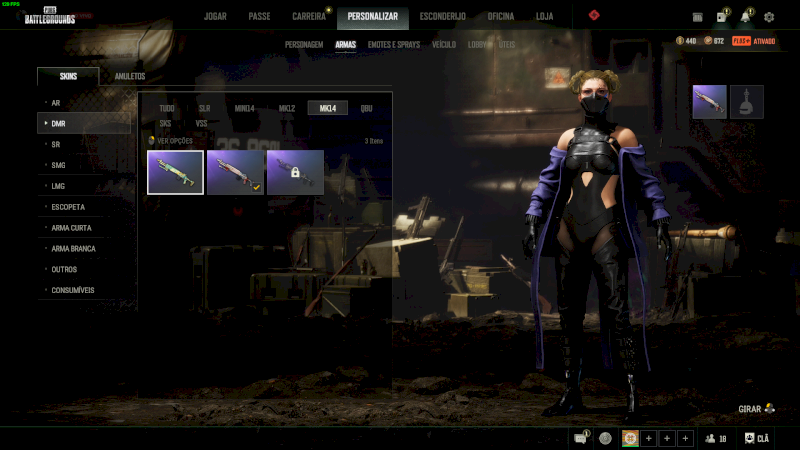Filter skins by VSS
This screenshot has height=450, width=800.
pyautogui.click(x=201, y=123)
